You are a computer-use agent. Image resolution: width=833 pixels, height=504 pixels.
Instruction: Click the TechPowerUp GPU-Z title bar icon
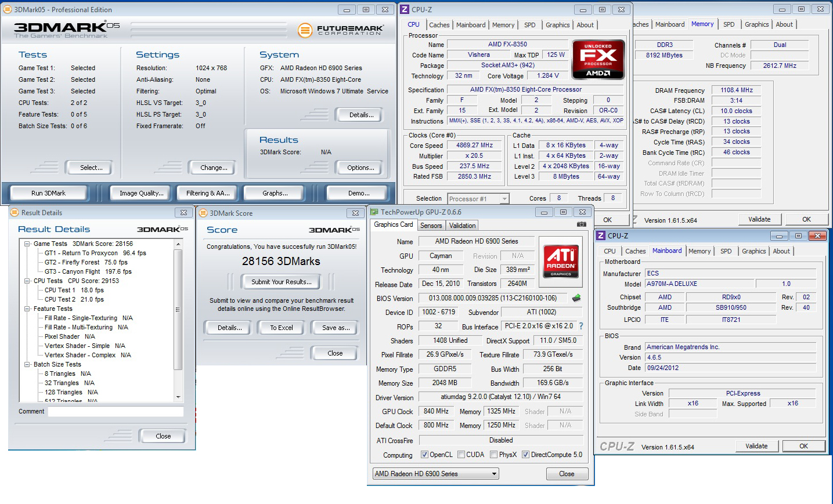[374, 212]
